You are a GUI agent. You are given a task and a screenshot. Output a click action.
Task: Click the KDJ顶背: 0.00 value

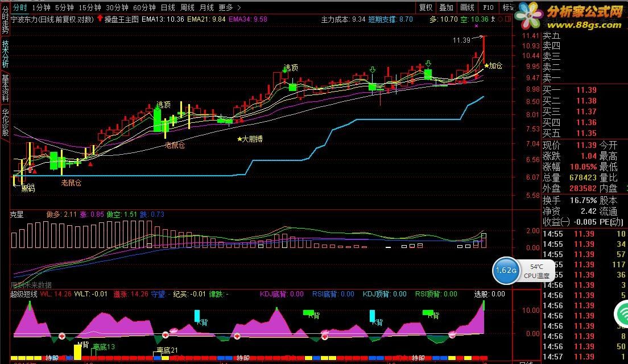pyautogui.click(x=385, y=294)
